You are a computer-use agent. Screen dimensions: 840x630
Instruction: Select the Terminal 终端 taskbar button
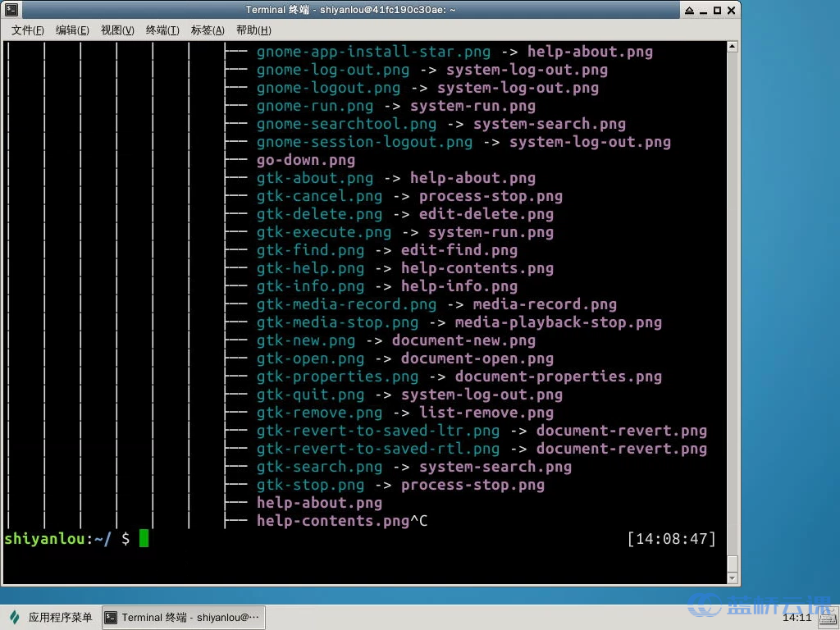[184, 617]
